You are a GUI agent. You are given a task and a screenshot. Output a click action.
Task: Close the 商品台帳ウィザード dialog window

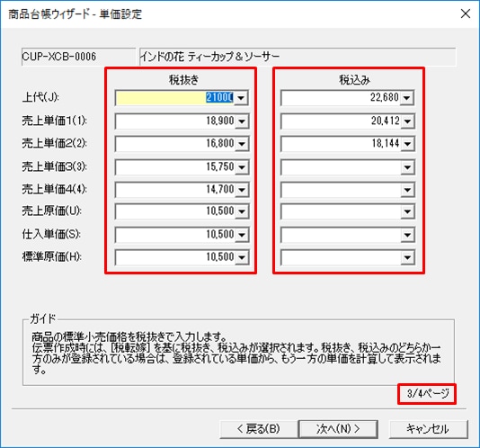(x=466, y=13)
